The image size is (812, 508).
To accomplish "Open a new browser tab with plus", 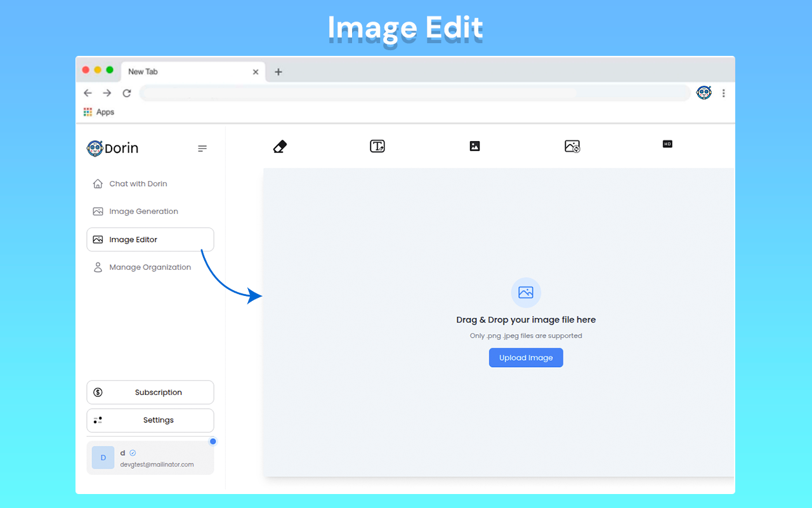I will click(278, 72).
